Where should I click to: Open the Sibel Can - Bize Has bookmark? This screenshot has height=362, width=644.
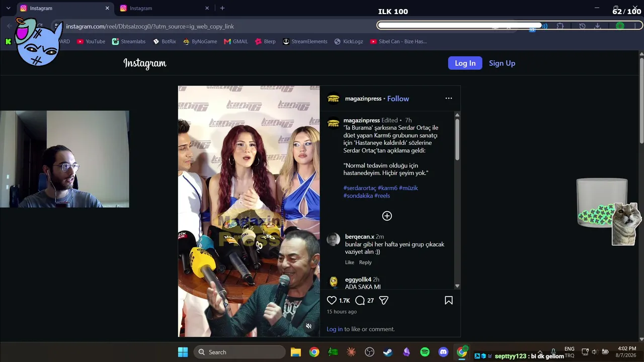click(398, 42)
